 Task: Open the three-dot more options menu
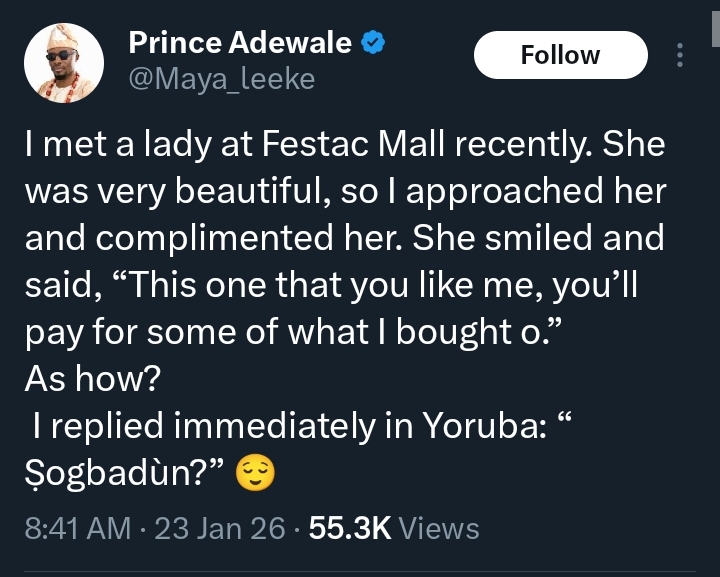click(680, 56)
